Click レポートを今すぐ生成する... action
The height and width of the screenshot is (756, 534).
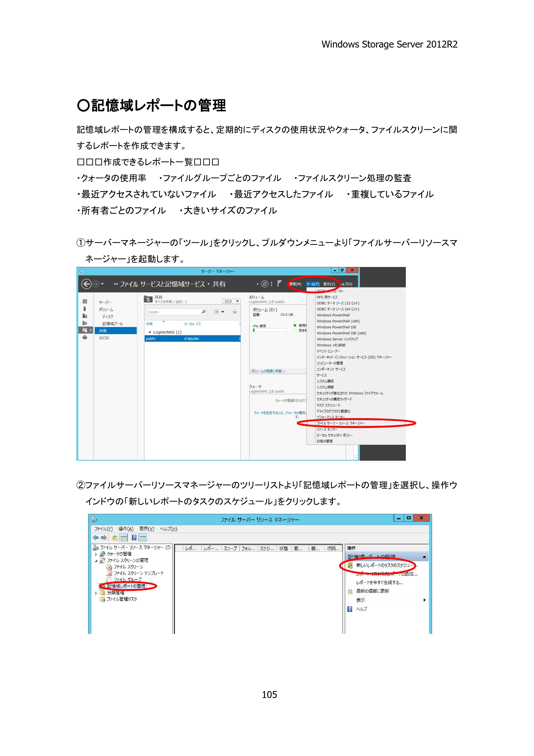[x=380, y=583]
